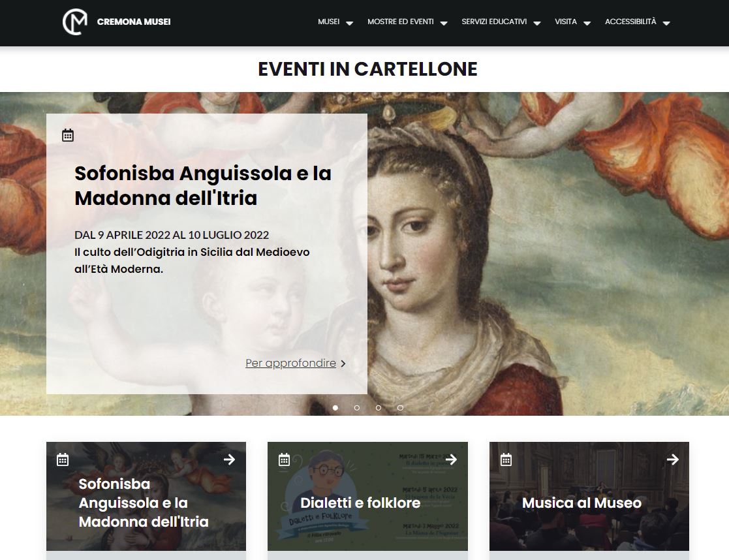
Task: Select the second carousel slide dot
Action: pos(356,408)
